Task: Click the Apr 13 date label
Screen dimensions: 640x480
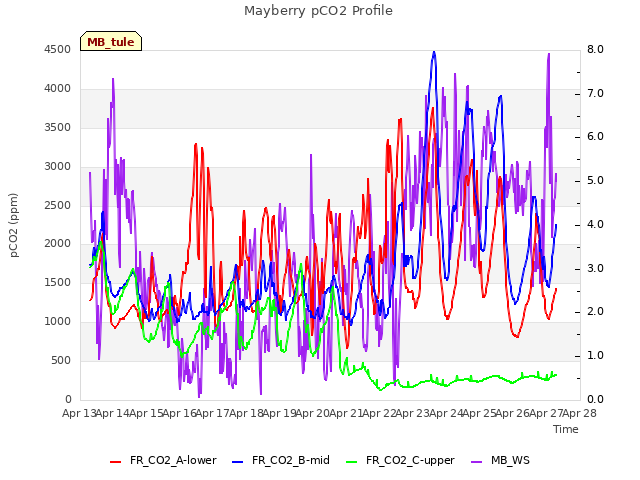Action: tap(79, 413)
